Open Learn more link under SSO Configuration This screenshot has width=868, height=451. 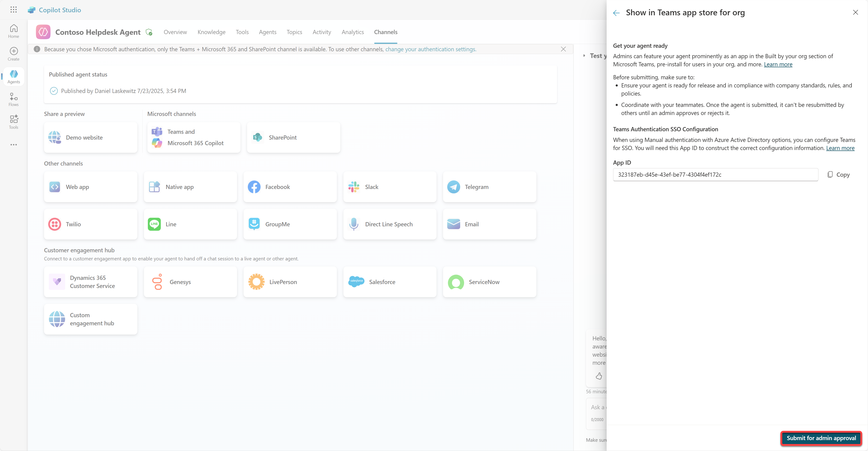click(x=840, y=148)
